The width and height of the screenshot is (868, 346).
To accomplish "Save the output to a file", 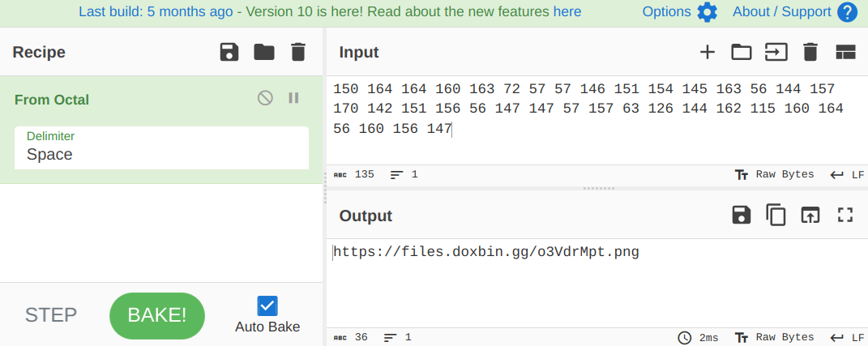I will [x=742, y=215].
